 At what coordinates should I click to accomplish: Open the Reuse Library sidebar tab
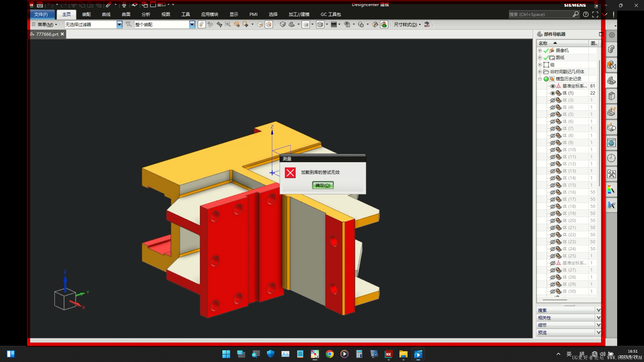(611, 96)
